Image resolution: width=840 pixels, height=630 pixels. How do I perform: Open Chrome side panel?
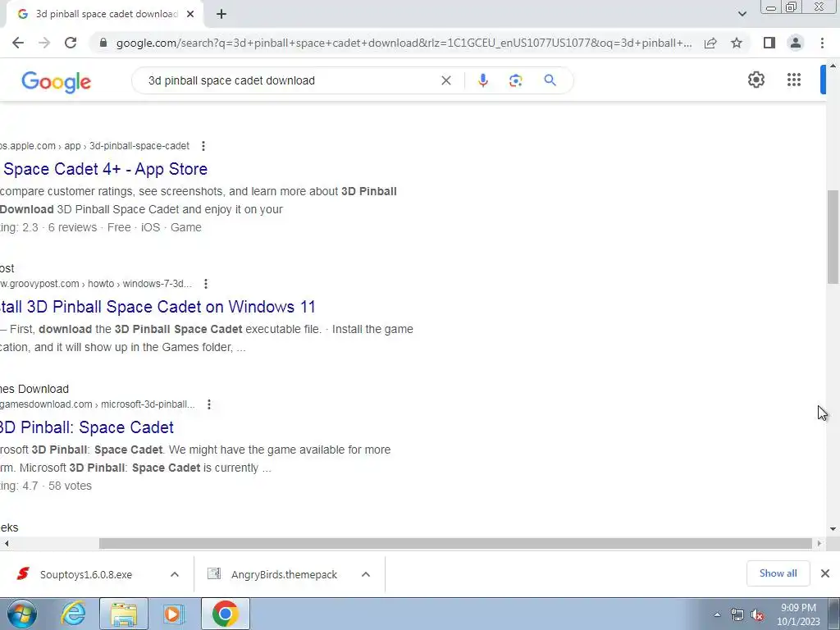click(769, 43)
